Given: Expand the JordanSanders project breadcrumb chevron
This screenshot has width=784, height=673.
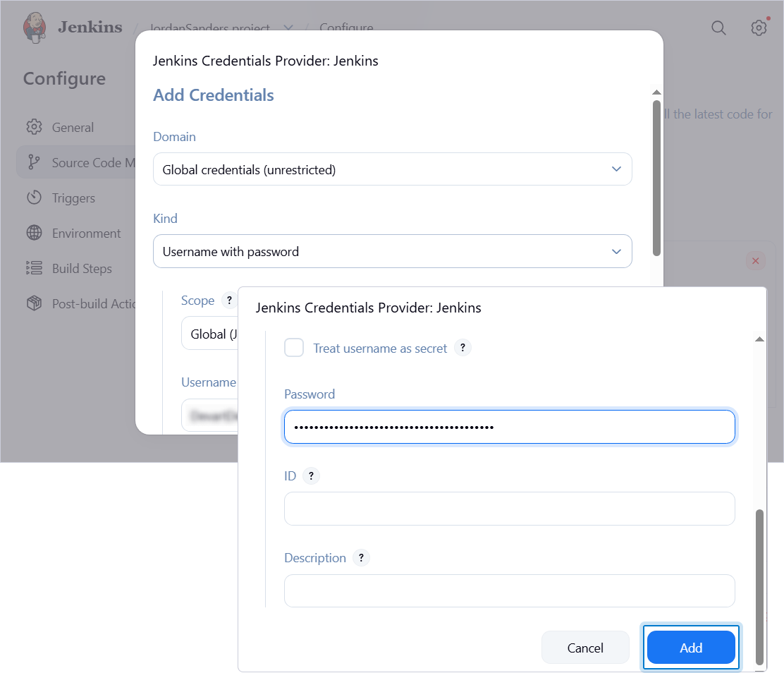Looking at the screenshot, I should point(288,28).
